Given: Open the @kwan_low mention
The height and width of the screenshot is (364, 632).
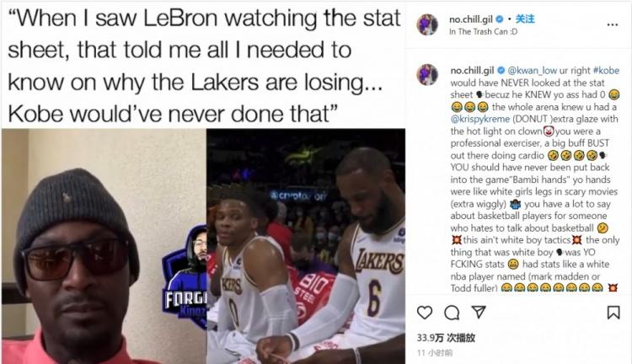Looking at the screenshot, I should (532, 71).
